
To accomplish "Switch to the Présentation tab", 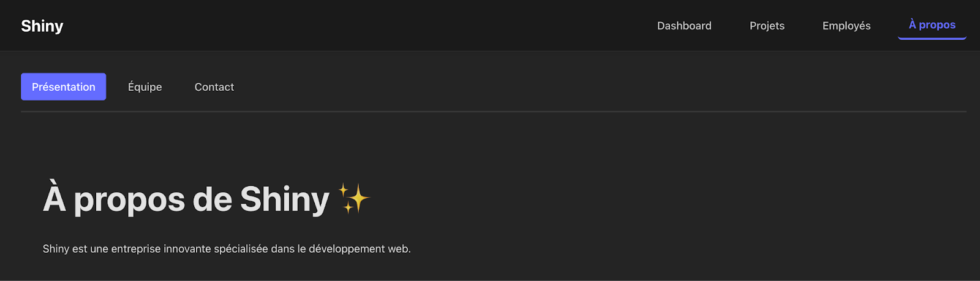I will [64, 87].
